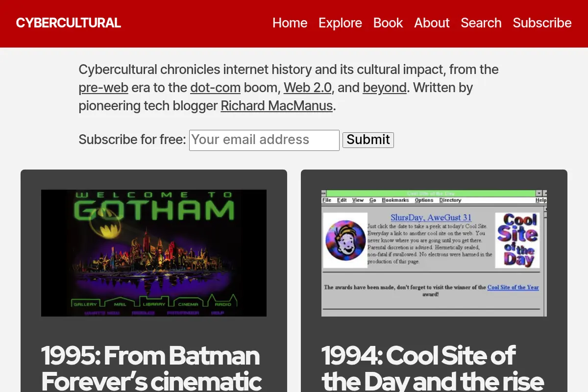Visit the About page
This screenshot has height=392, width=588.
(432, 23)
